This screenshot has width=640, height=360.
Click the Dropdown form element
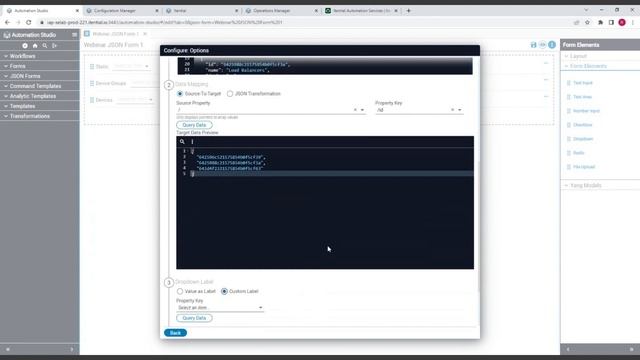click(x=583, y=139)
